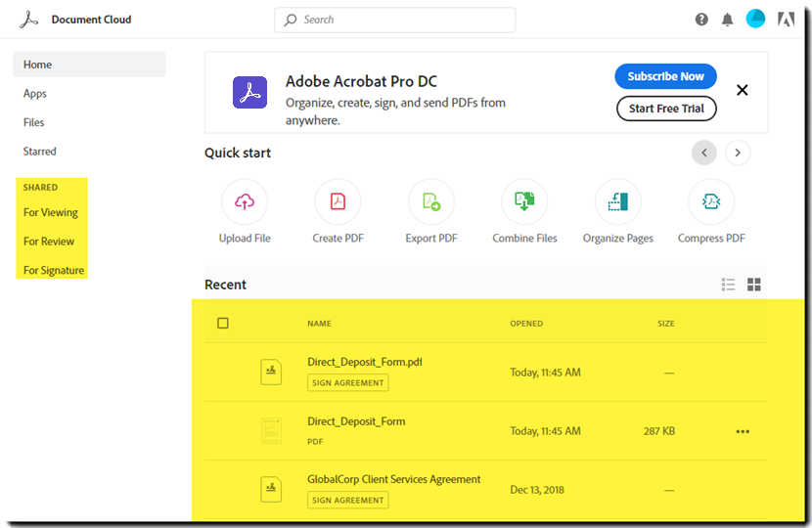Screen dimensions: 812x528
Task: Click the Compress PDF icon
Action: [711, 201]
